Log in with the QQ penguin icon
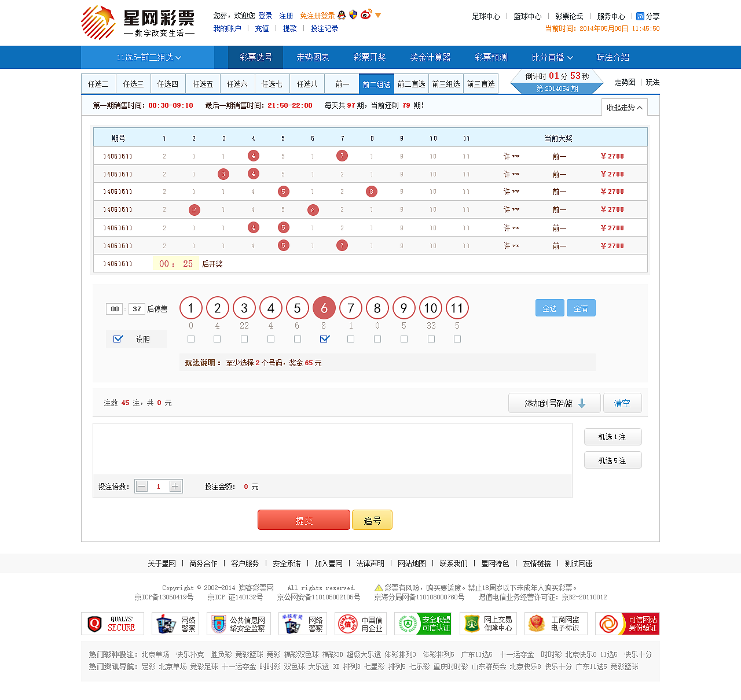 click(342, 16)
